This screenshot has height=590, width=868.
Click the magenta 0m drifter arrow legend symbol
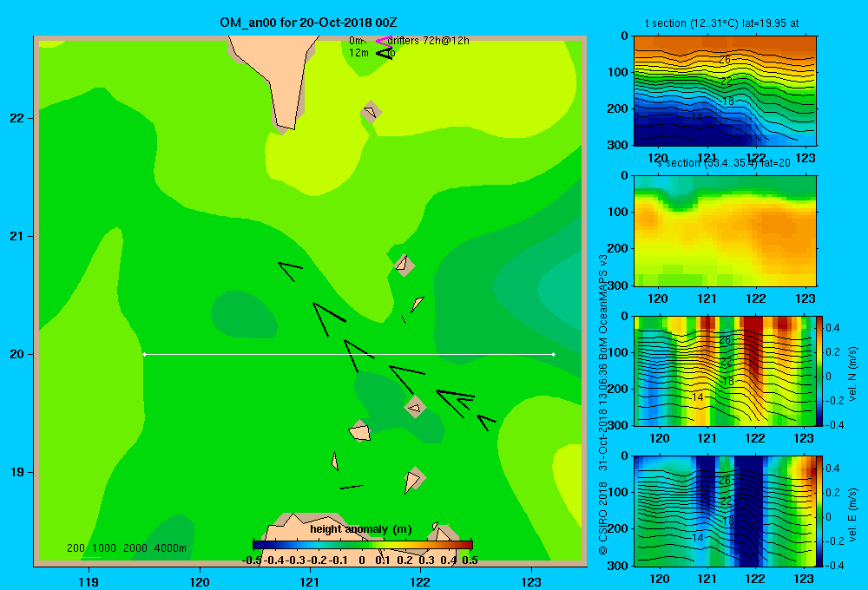[384, 41]
